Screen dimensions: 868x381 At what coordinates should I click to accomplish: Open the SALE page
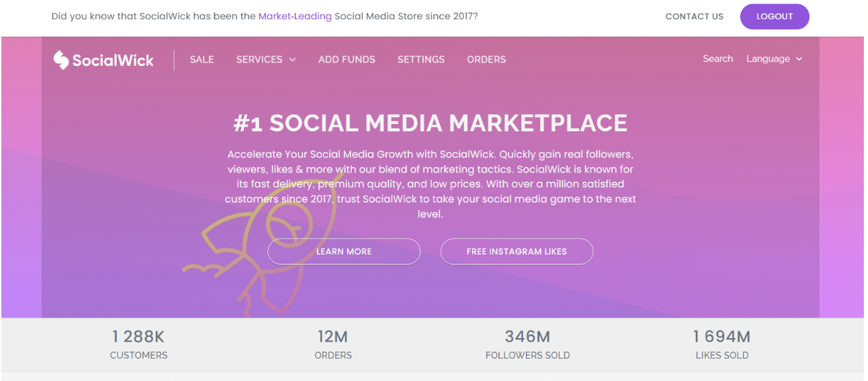[x=202, y=59]
